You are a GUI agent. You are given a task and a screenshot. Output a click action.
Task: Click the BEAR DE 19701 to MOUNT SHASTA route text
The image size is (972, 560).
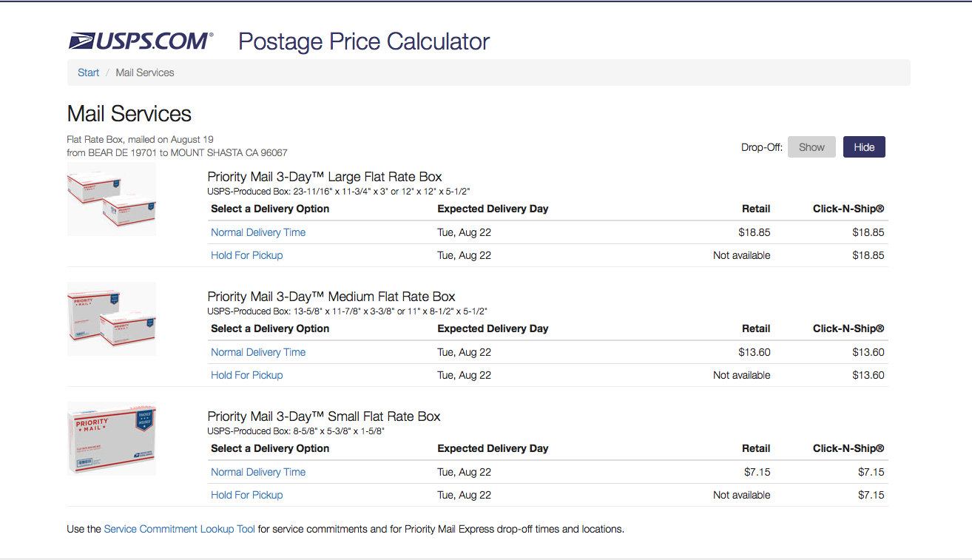(x=178, y=153)
